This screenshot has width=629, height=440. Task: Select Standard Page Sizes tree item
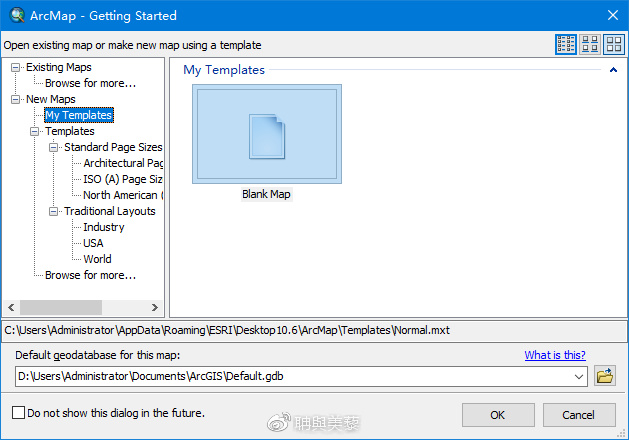click(x=113, y=147)
